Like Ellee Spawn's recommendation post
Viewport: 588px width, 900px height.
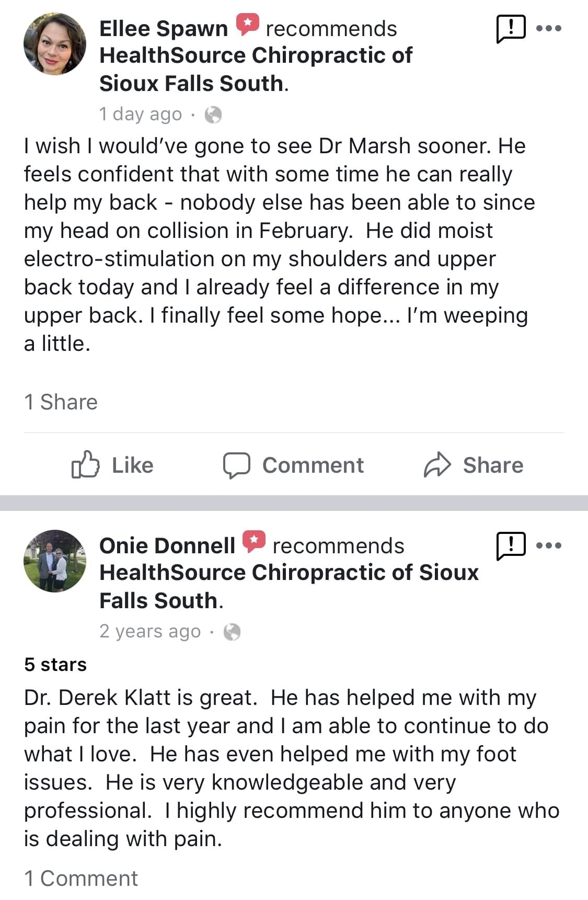click(x=112, y=465)
